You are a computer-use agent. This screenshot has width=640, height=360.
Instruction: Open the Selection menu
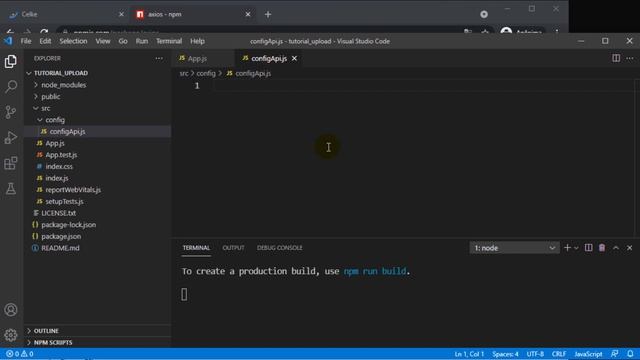tap(73, 41)
